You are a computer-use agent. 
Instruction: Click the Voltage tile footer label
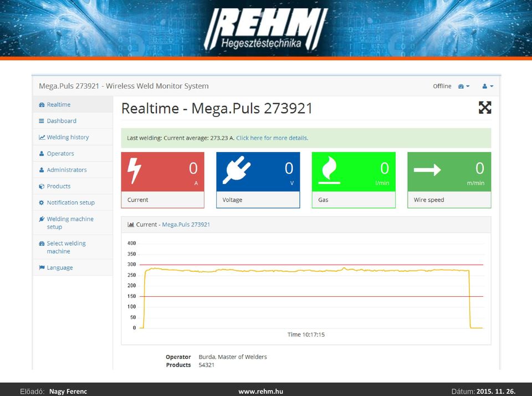click(232, 200)
